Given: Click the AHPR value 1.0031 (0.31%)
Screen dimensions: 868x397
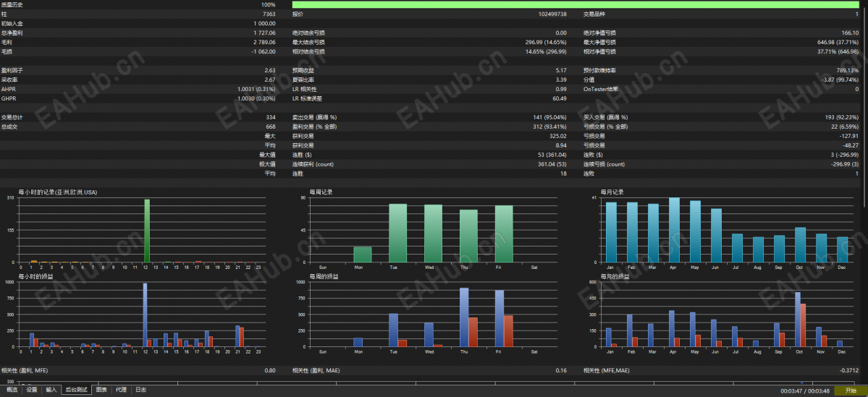Looking at the screenshot, I should point(256,89).
